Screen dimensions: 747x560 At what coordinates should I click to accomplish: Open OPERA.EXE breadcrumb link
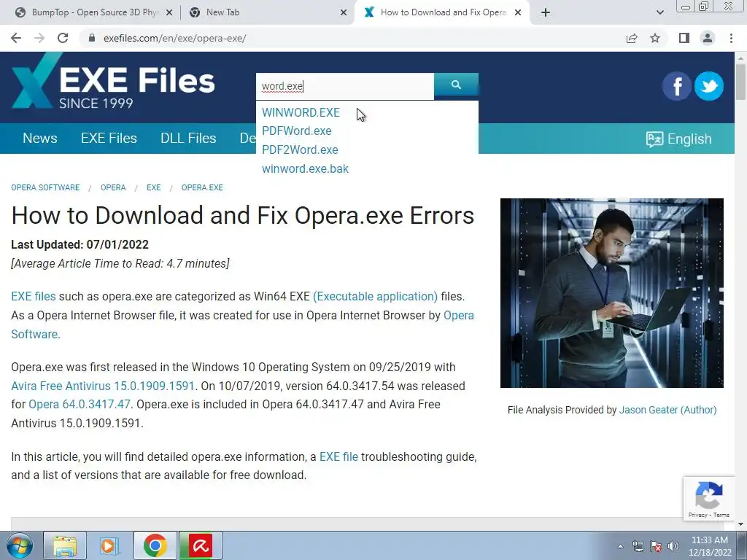202,187
